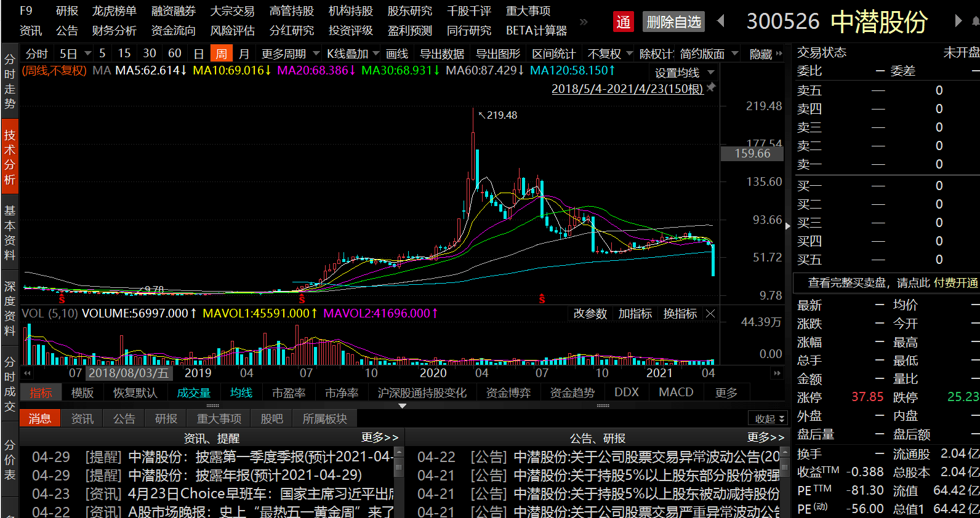Click 更多>> in 资讯、提醒 section
The height and width of the screenshot is (518, 980).
pyautogui.click(x=380, y=437)
